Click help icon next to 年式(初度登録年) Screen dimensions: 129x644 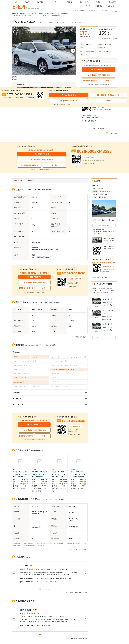click(25, 197)
